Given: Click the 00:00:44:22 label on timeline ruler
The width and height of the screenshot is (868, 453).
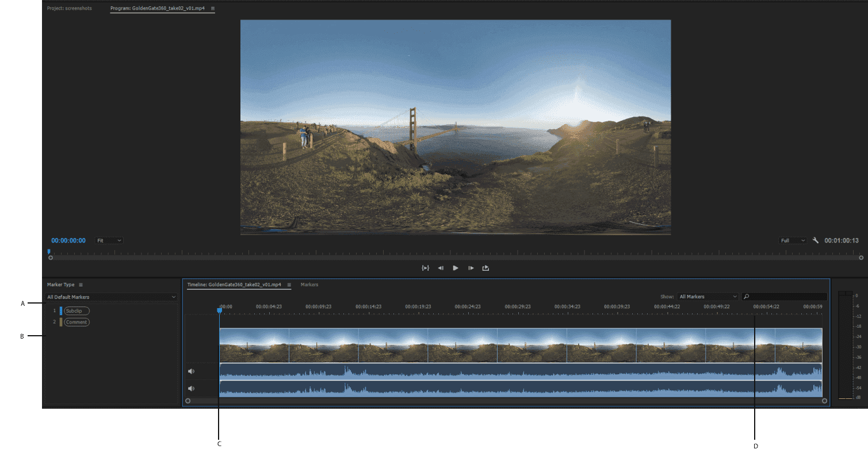Looking at the screenshot, I should [x=667, y=306].
